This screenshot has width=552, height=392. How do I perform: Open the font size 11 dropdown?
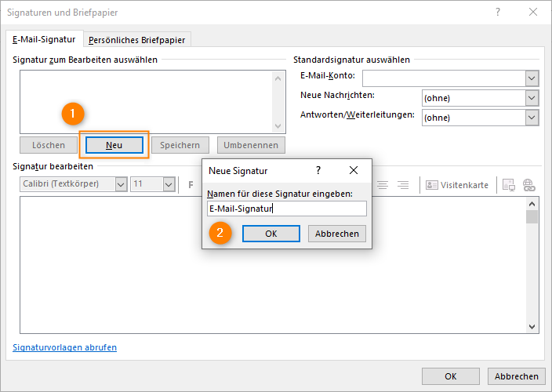click(x=169, y=184)
